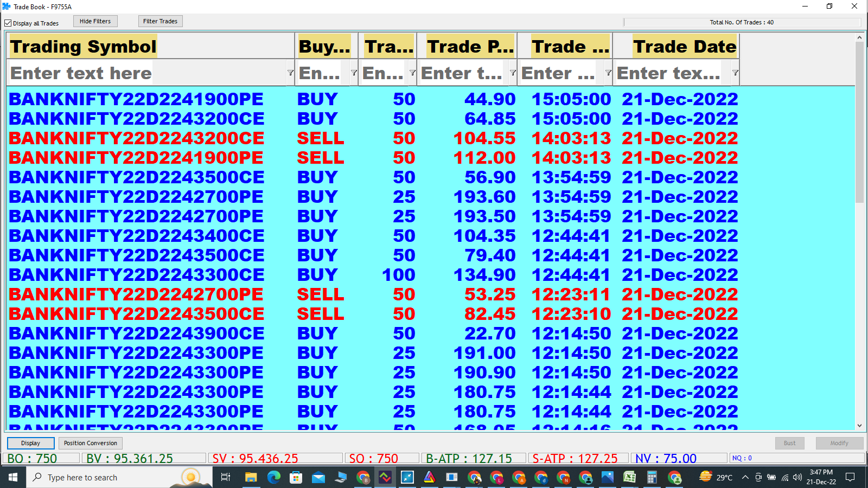Open Excel from the taskbar
The width and height of the screenshot is (868, 488).
click(629, 477)
